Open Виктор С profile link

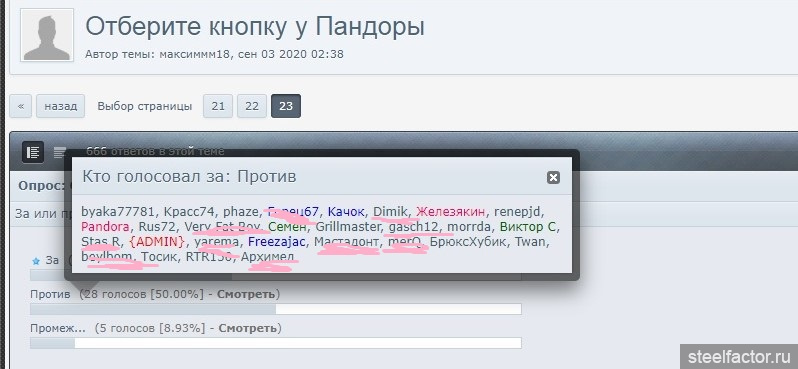[529, 225]
